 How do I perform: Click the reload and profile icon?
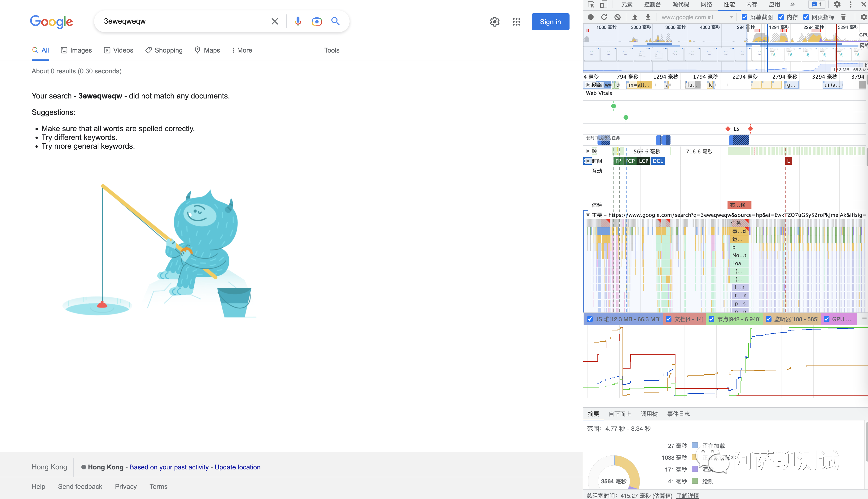click(604, 17)
